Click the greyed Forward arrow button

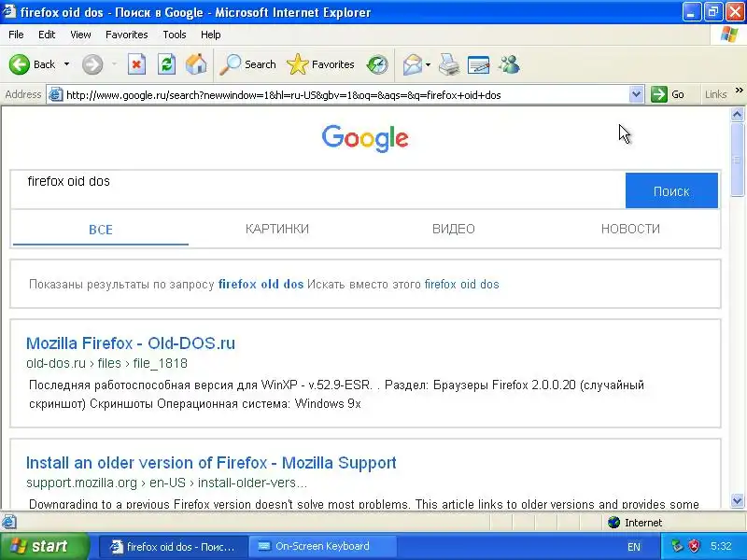pyautogui.click(x=92, y=64)
